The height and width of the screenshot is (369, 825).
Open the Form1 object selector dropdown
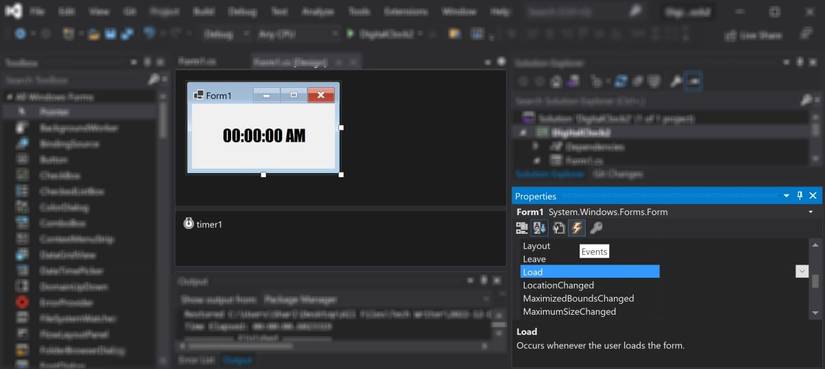click(811, 212)
